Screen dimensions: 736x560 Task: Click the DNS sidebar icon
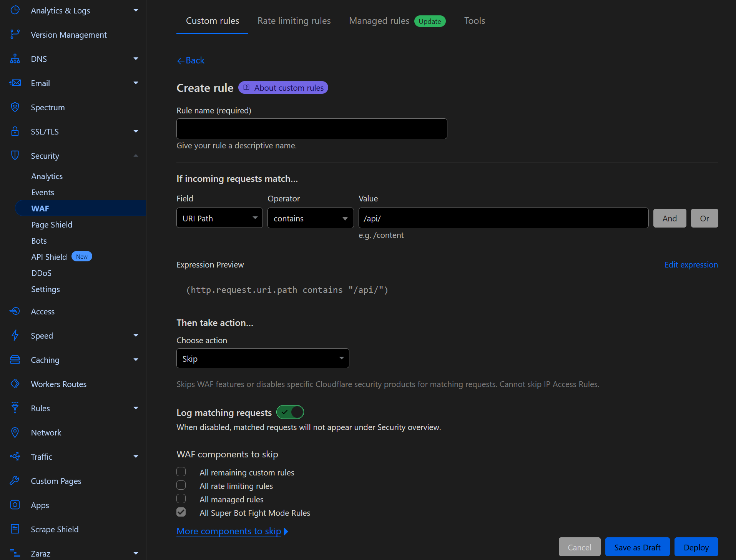pyautogui.click(x=15, y=58)
